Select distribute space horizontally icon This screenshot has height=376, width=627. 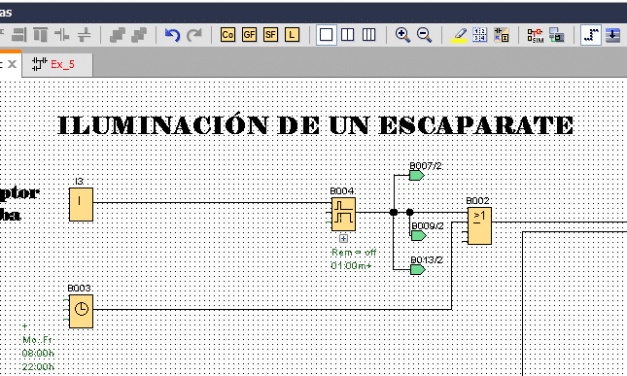tap(62, 35)
